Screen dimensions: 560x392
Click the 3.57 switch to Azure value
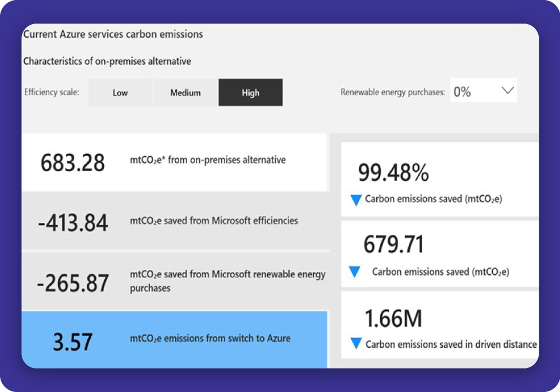(73, 341)
